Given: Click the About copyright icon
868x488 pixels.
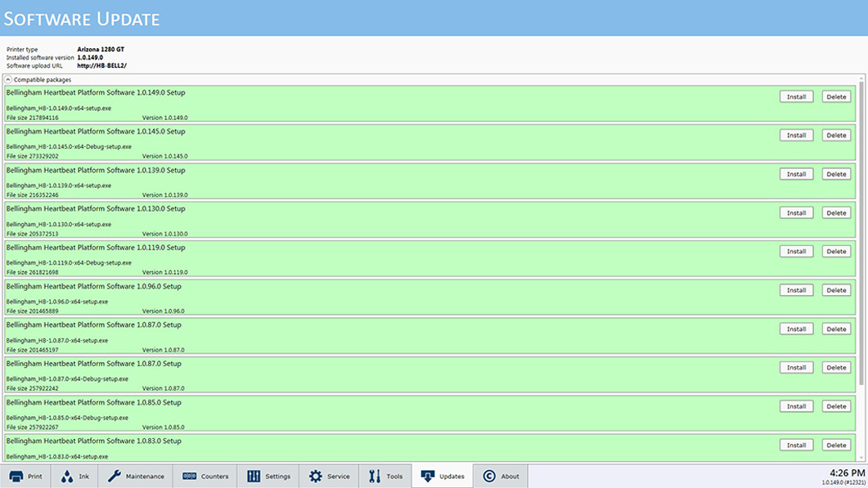Looking at the screenshot, I should (x=489, y=477).
